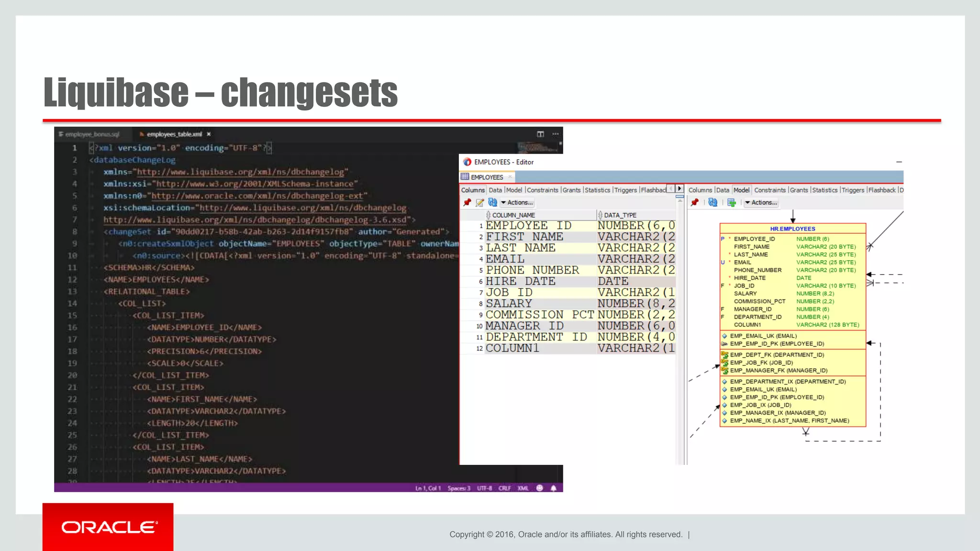Image resolution: width=980 pixels, height=551 pixels.
Task: Select the UTF-8 encoding indicator
Action: tap(484, 488)
